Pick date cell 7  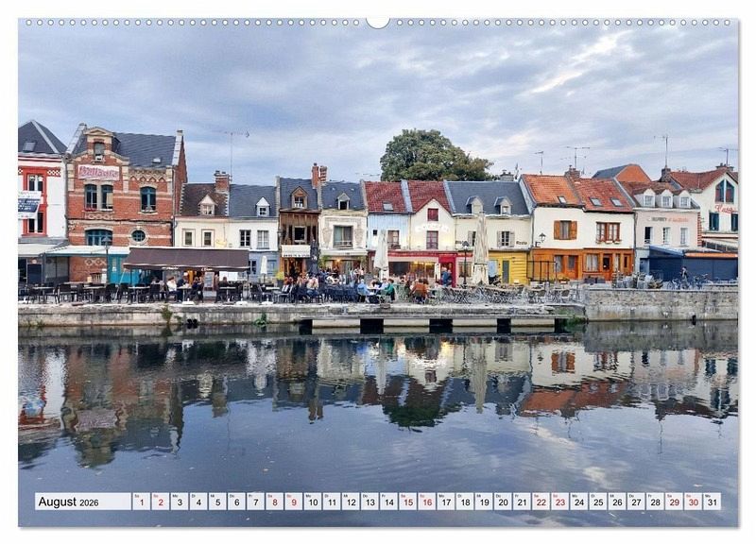coord(255,502)
